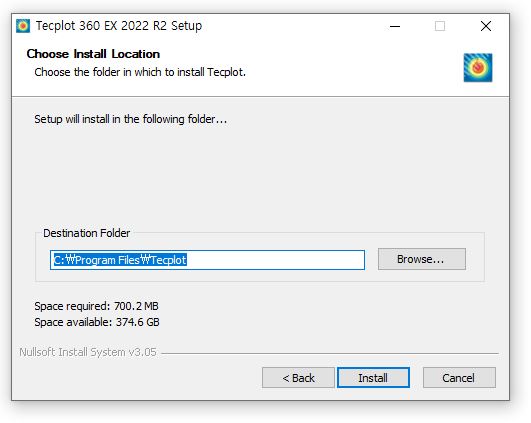Click the Tecplot icon in title bar

pos(23,26)
